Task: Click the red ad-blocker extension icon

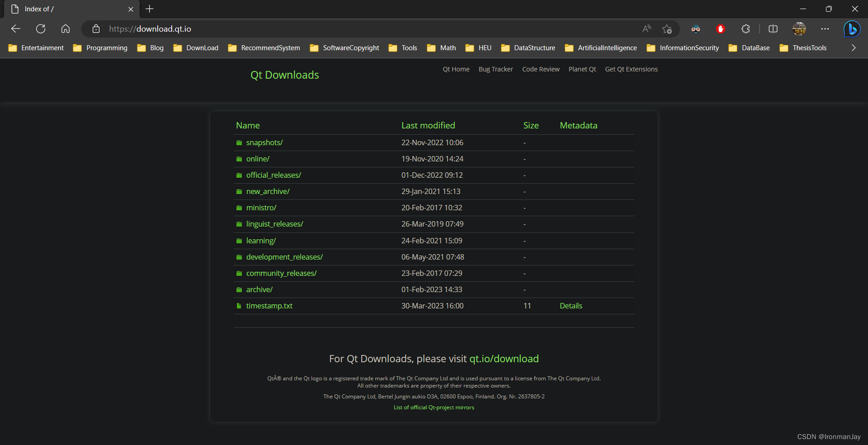Action: 721,29
